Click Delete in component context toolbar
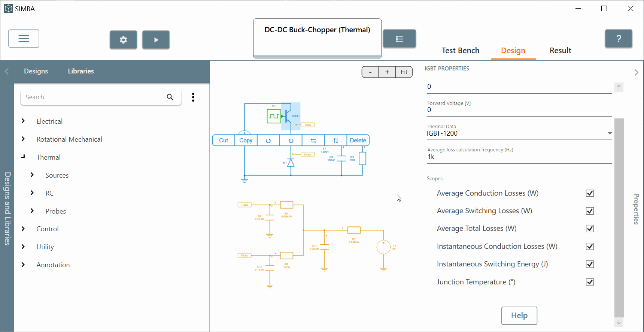644x332 pixels. pos(358,141)
